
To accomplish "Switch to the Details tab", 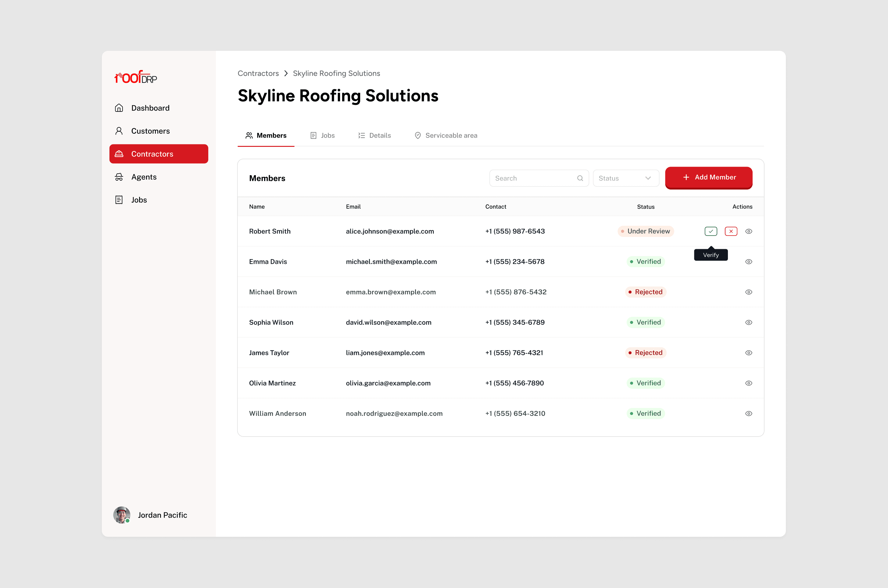I will pos(374,135).
